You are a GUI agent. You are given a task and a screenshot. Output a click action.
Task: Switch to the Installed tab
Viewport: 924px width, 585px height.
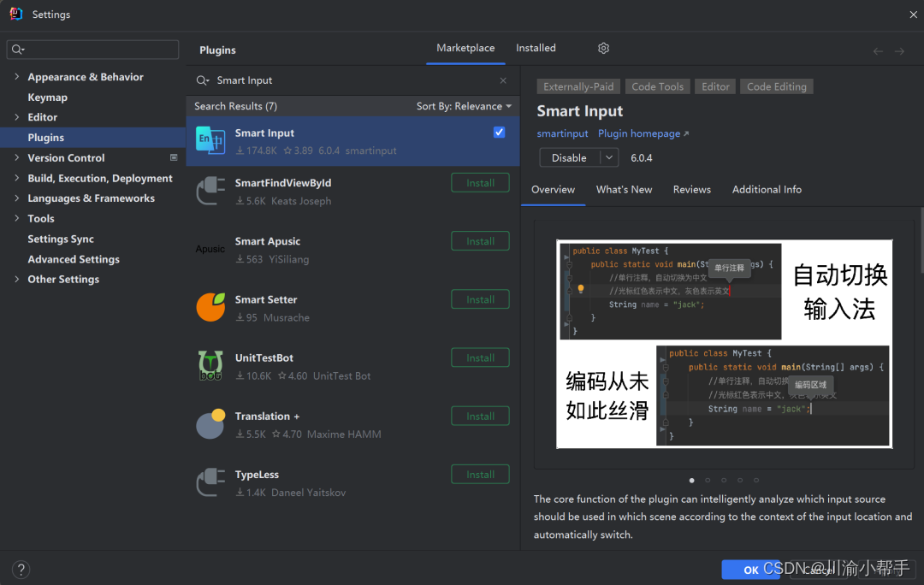[x=536, y=48]
